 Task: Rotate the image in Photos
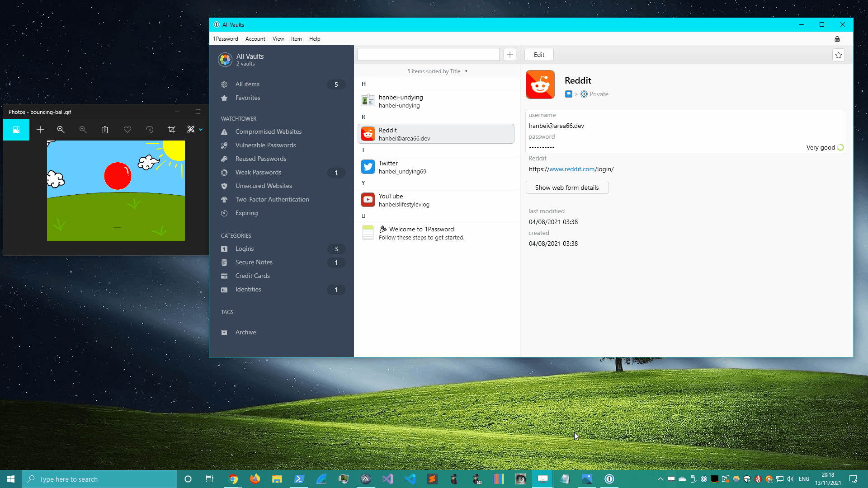150,130
